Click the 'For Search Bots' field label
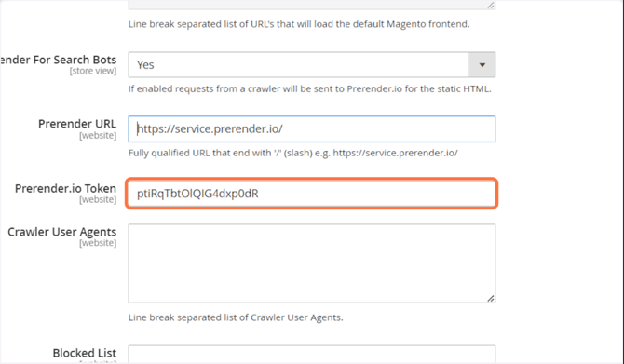This screenshot has width=624, height=364. [58, 60]
